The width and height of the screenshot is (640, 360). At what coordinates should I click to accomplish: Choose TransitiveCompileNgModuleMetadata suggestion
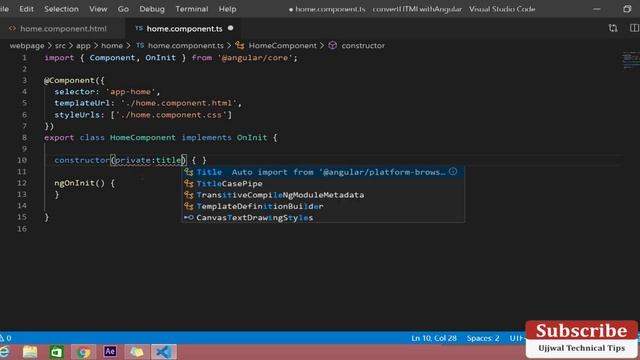click(x=323, y=195)
